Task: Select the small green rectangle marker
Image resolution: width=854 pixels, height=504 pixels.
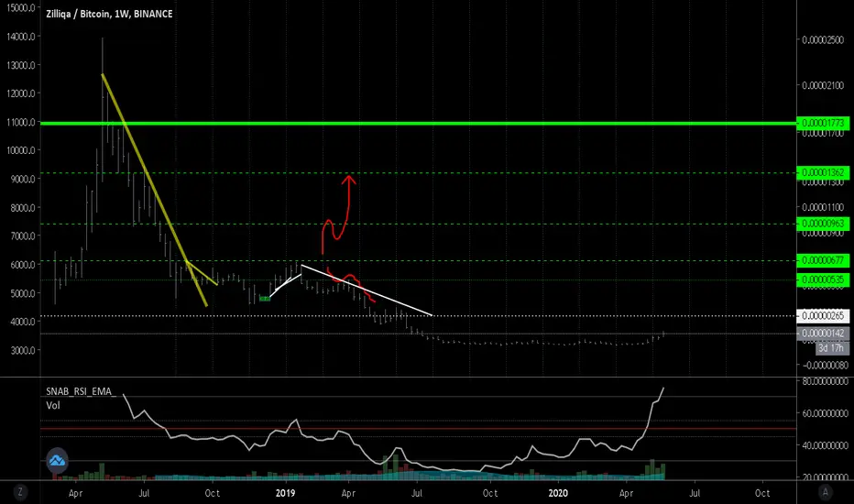Action: [x=265, y=299]
